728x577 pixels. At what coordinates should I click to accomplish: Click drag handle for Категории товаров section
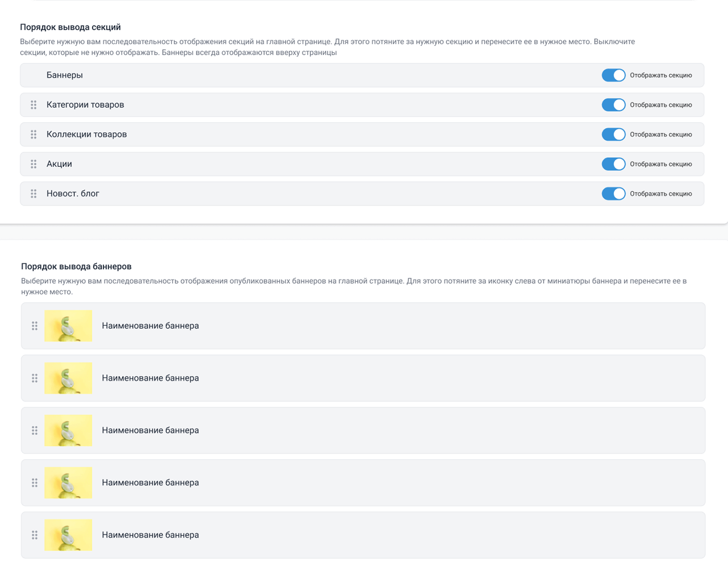point(34,105)
